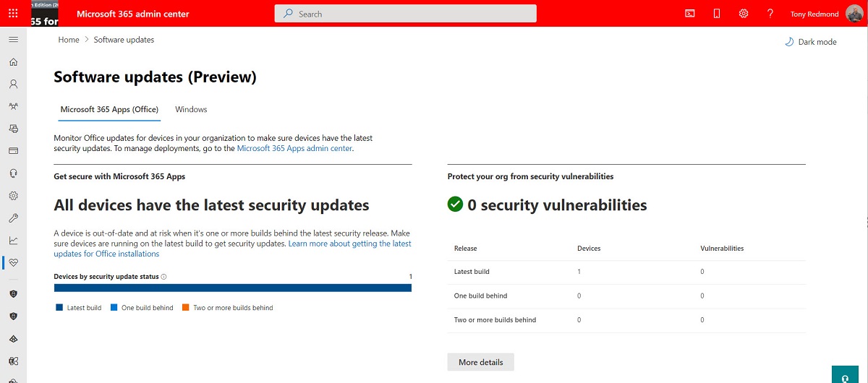The height and width of the screenshot is (383, 868).
Task: Click devices 0 in Two or more builds row
Action: pos(579,319)
